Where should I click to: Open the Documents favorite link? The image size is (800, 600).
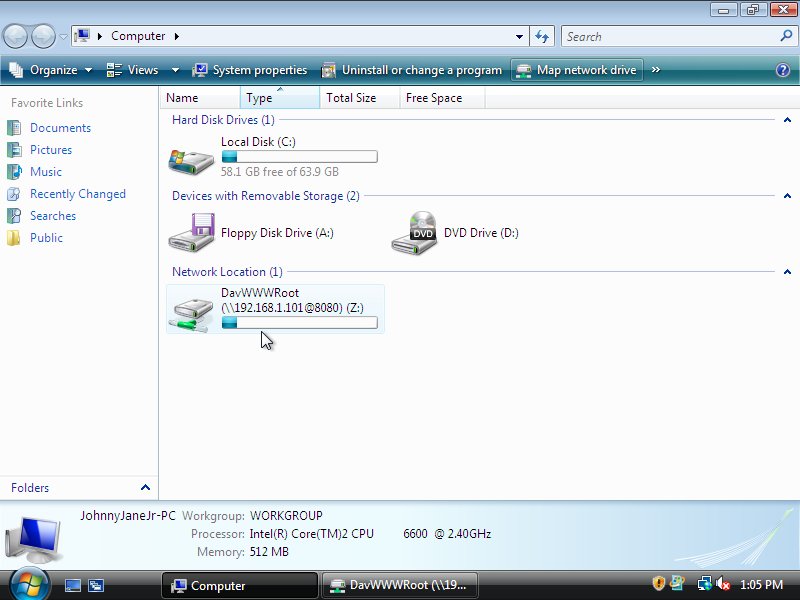click(x=60, y=128)
